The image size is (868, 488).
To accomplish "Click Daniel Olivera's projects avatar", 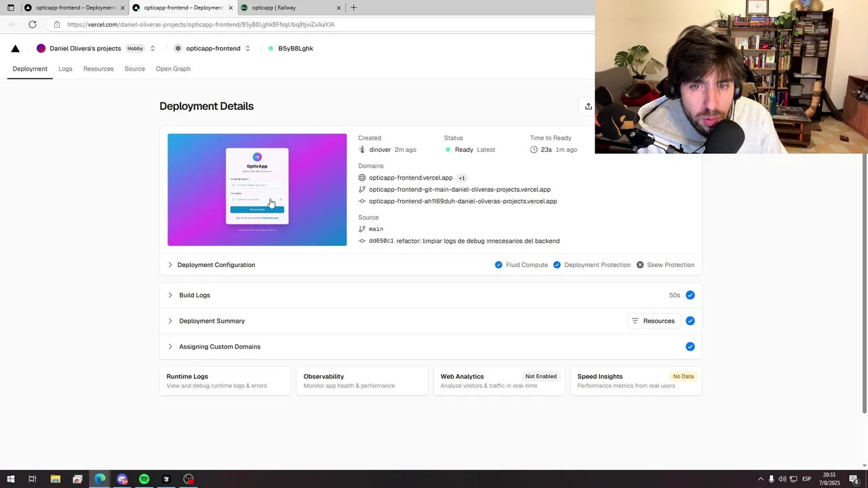I will click(41, 48).
